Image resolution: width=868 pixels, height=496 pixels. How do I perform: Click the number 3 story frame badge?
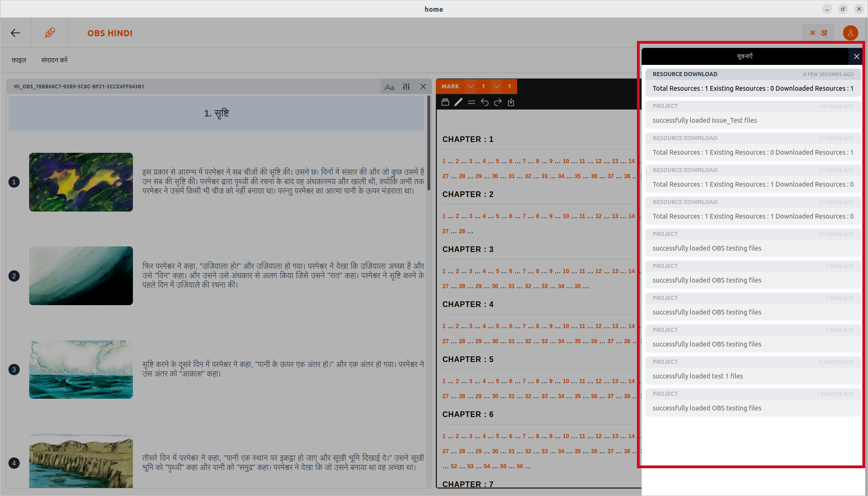(x=14, y=370)
